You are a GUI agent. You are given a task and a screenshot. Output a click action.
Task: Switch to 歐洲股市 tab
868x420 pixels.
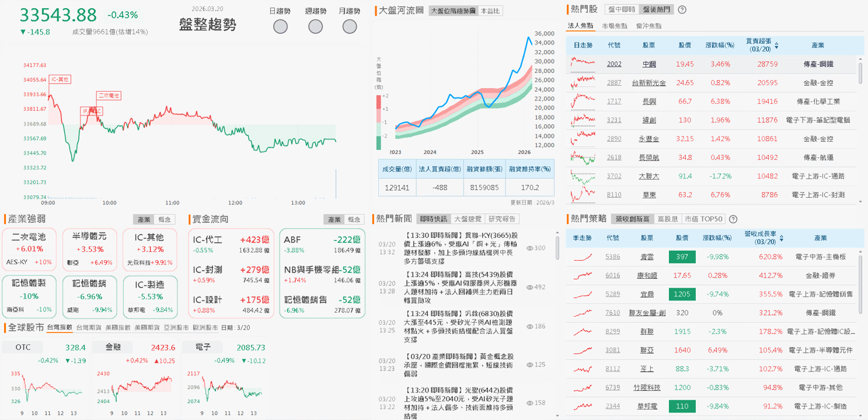tap(205, 328)
